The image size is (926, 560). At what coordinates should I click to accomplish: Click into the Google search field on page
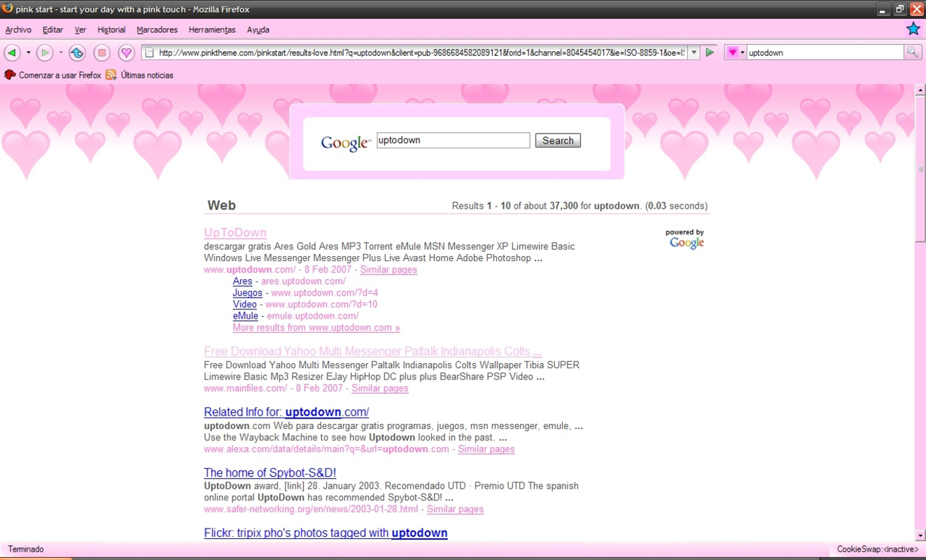(x=453, y=140)
